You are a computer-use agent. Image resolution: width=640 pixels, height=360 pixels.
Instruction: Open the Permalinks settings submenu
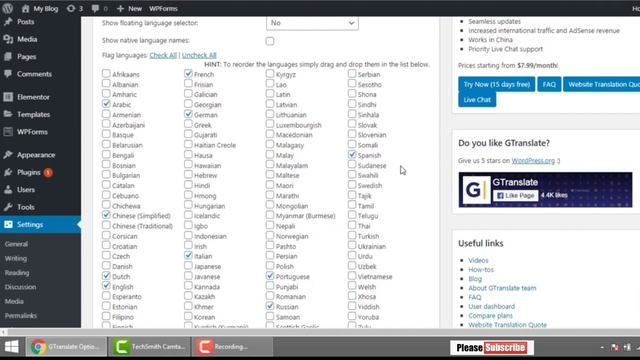pyautogui.click(x=21, y=316)
